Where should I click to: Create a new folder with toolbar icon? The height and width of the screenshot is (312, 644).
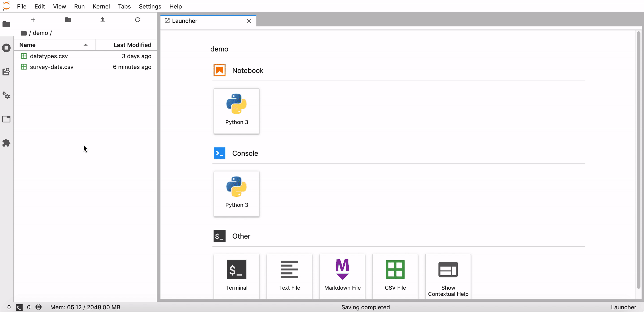coord(68,20)
